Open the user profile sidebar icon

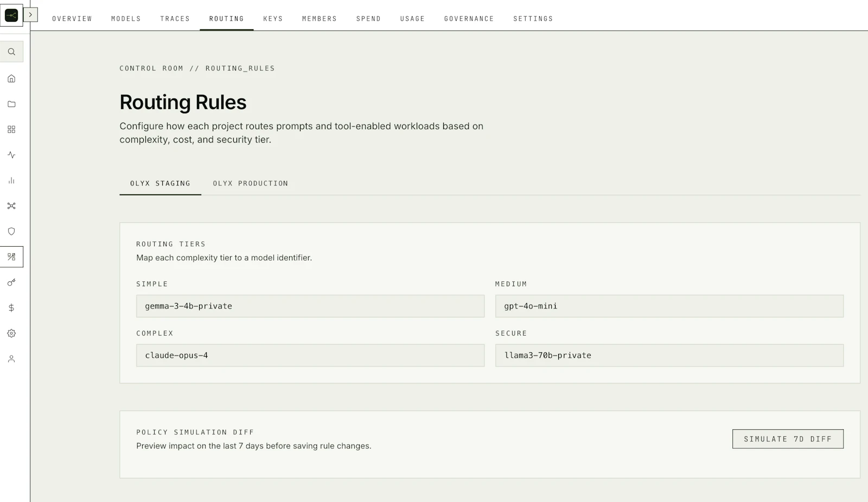click(x=11, y=359)
